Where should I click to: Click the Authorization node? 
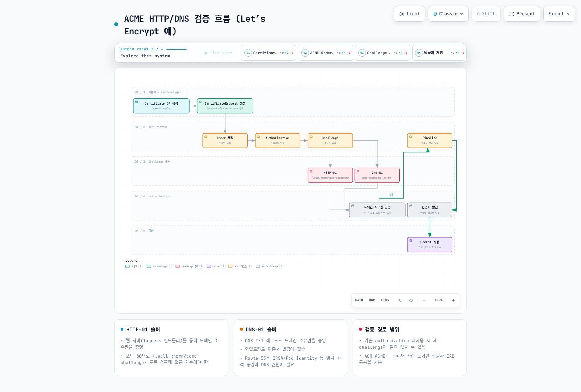(x=277, y=140)
